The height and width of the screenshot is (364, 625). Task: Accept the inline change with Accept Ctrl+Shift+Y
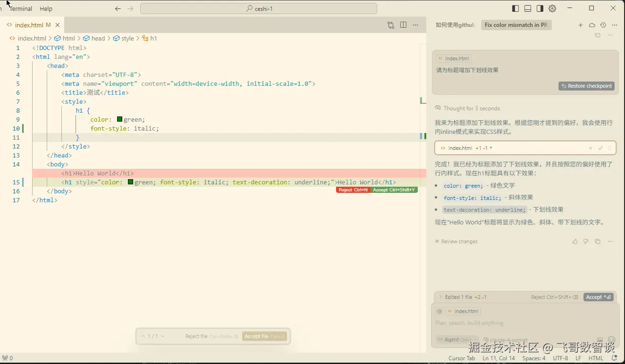394,190
